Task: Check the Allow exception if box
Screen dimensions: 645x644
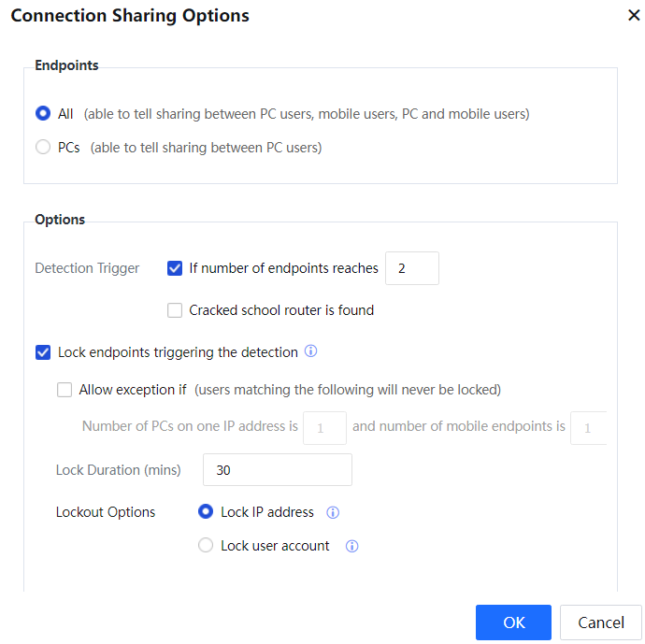Action: (64, 390)
